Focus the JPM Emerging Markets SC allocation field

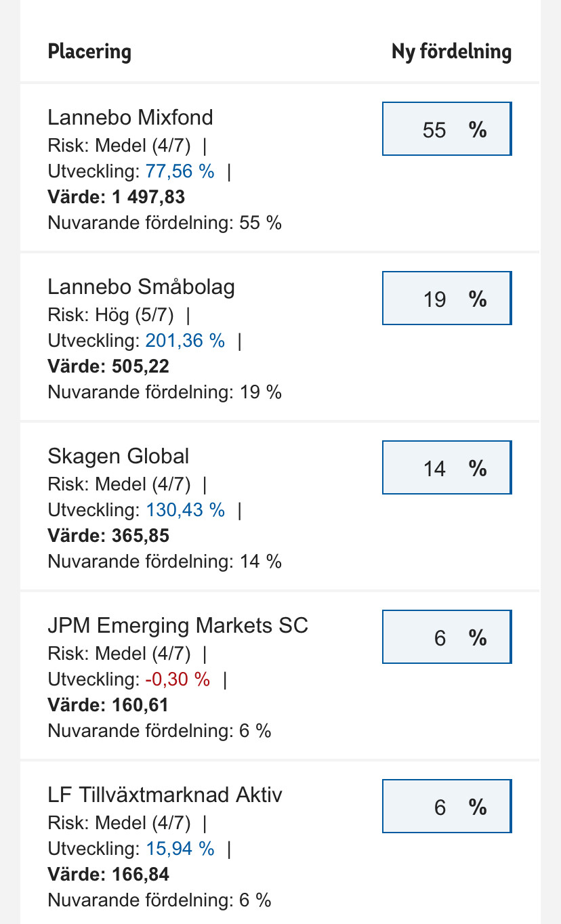(446, 637)
